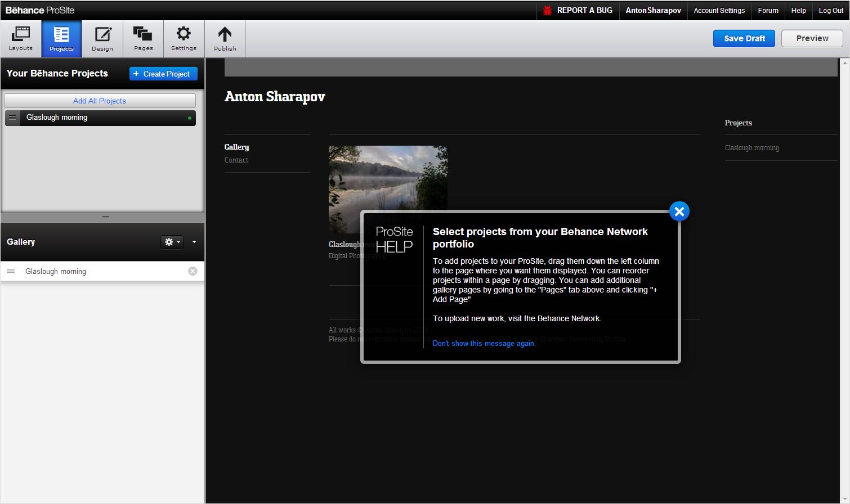Select the Projects tab
This screenshot has width=850, height=504.
click(x=61, y=39)
